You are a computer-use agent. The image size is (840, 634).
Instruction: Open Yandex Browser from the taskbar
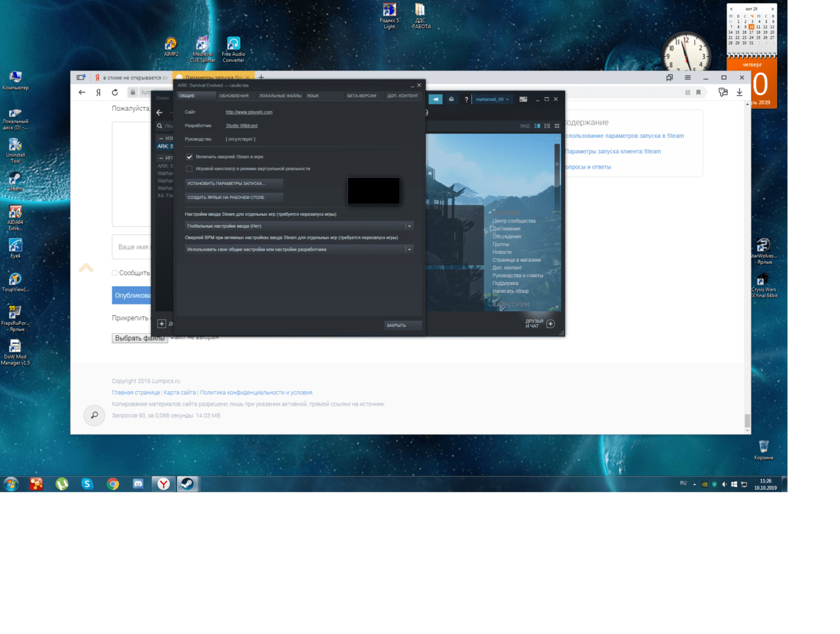[163, 484]
